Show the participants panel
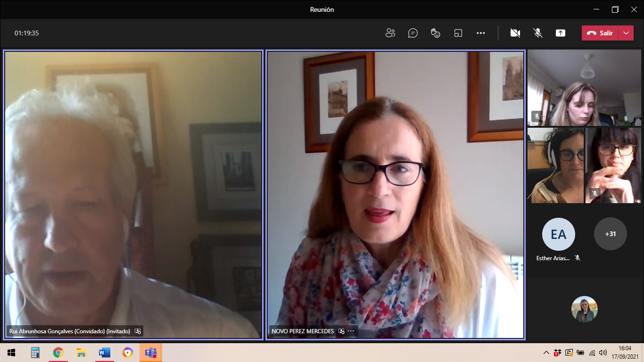 click(x=390, y=33)
